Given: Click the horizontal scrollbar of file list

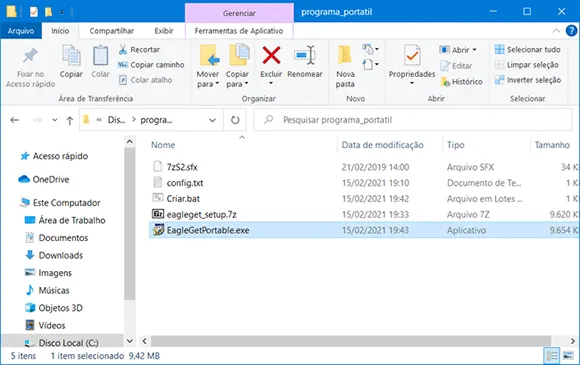Looking at the screenshot, I should [x=351, y=341].
